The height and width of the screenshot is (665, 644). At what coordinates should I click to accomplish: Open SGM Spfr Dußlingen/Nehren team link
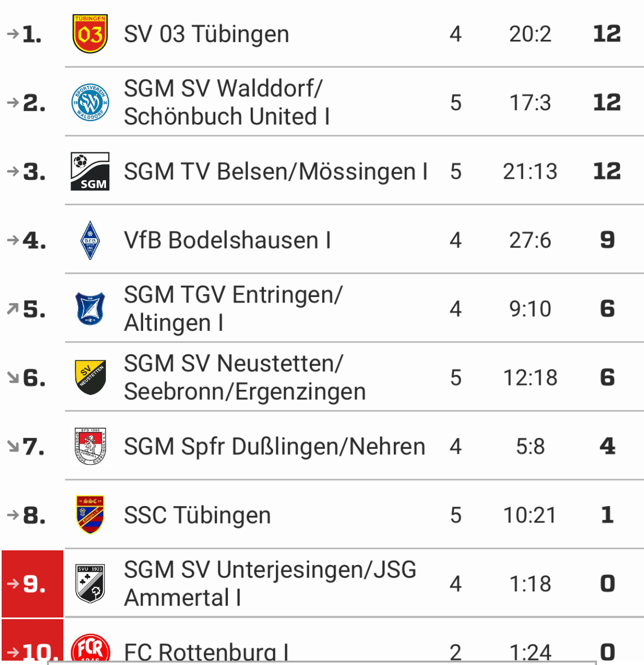274,447
